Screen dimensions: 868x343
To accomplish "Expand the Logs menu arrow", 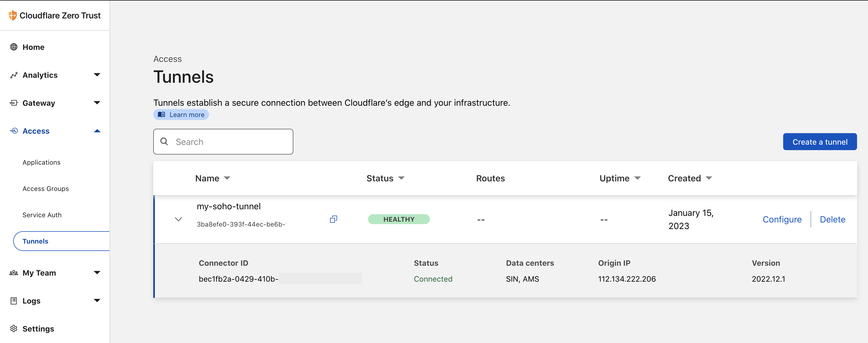I will coord(97,301).
